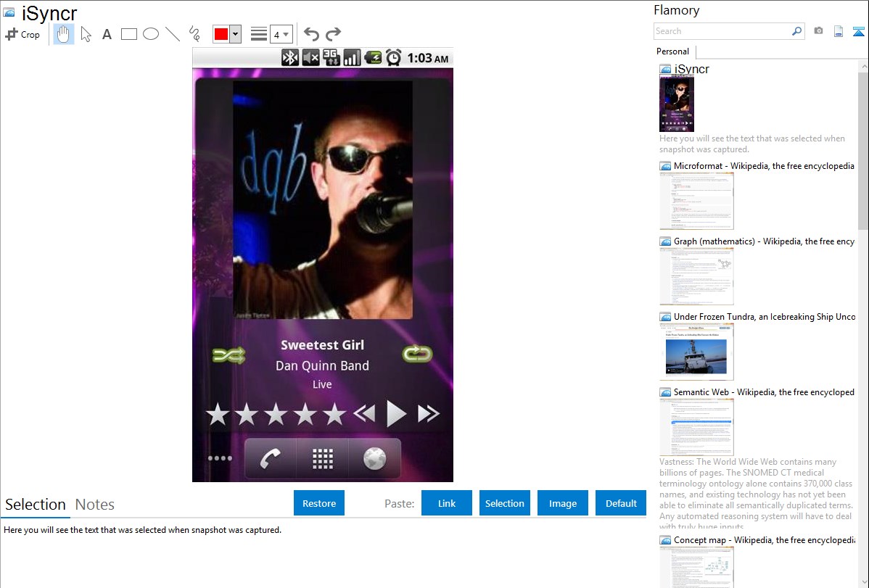Viewport: 869px width, 588px height.
Task: Open the iSyncr snapshot thumbnail in the list
Action: pyautogui.click(x=677, y=104)
